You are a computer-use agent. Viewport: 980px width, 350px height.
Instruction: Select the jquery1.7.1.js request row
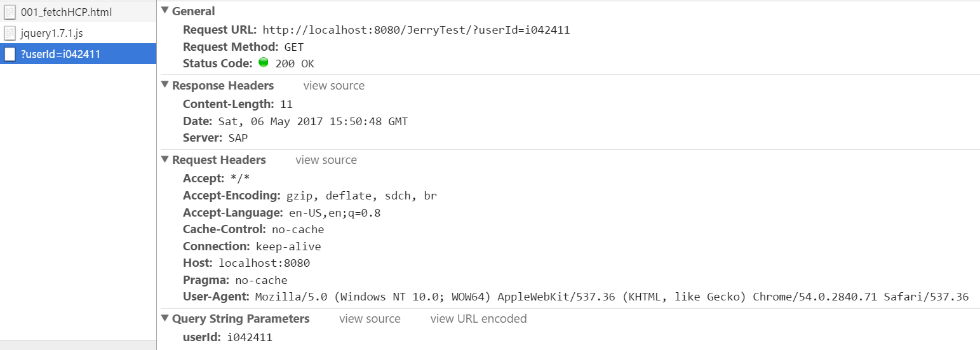[78, 33]
